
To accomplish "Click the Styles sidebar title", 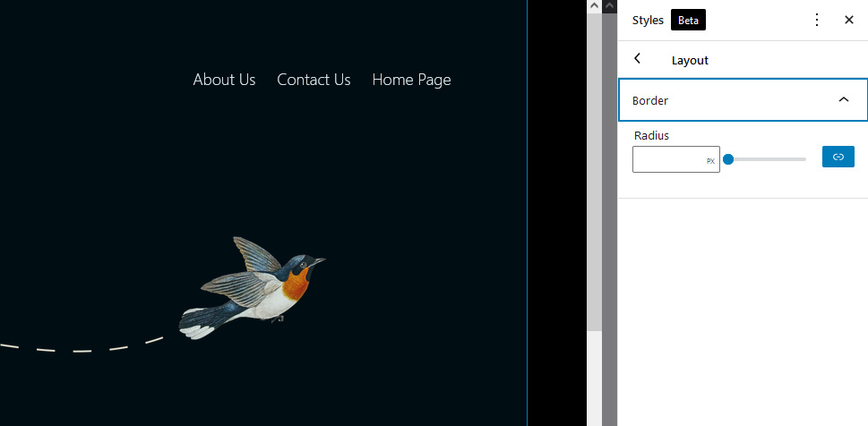I will point(648,20).
